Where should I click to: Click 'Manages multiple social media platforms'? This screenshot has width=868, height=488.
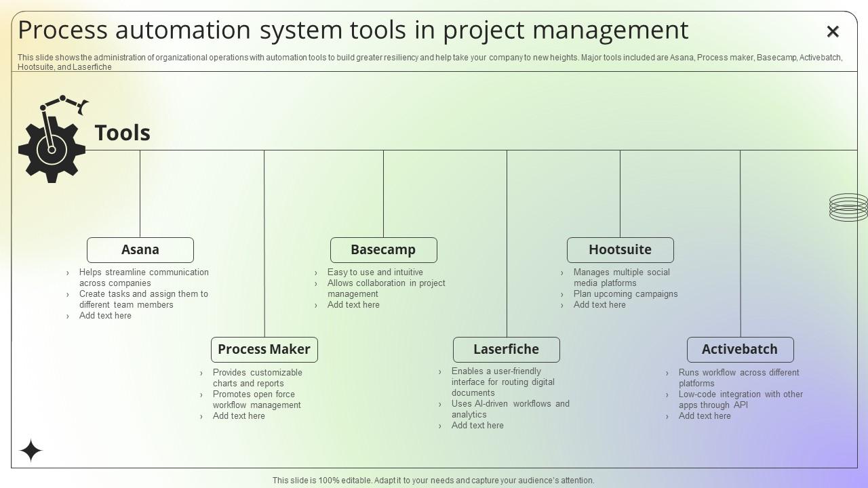622,278
